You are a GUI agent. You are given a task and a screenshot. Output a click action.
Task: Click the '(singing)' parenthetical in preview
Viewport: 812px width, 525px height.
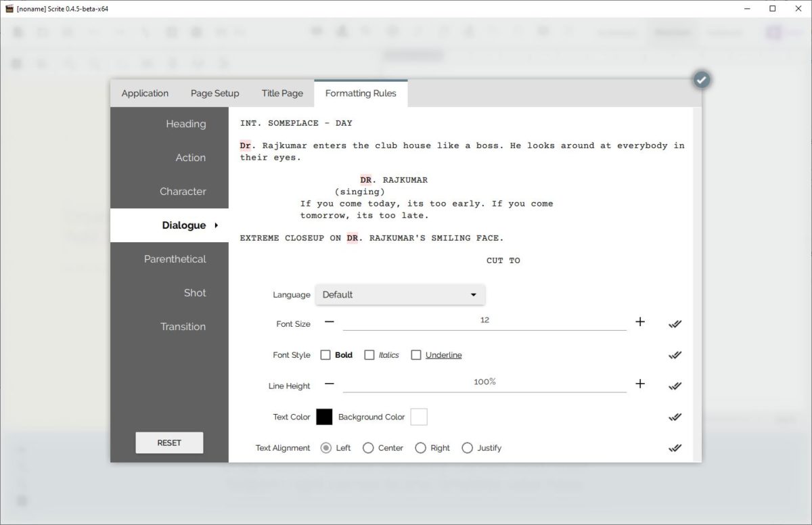point(359,192)
